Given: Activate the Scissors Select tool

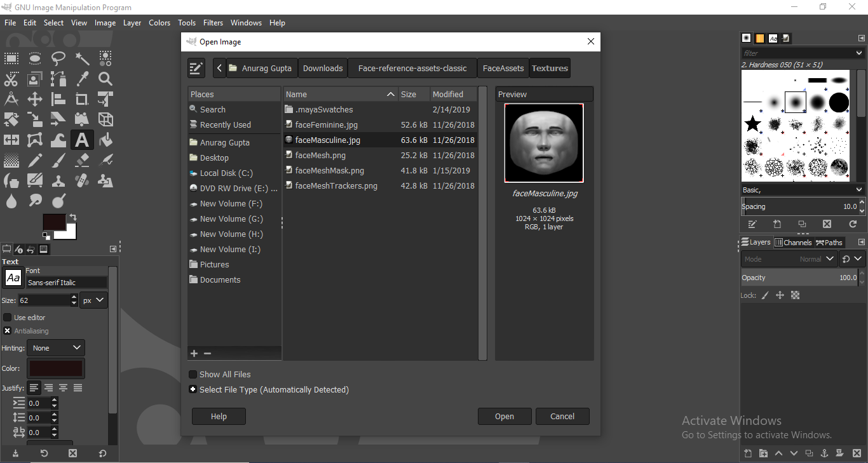Looking at the screenshot, I should (11, 79).
